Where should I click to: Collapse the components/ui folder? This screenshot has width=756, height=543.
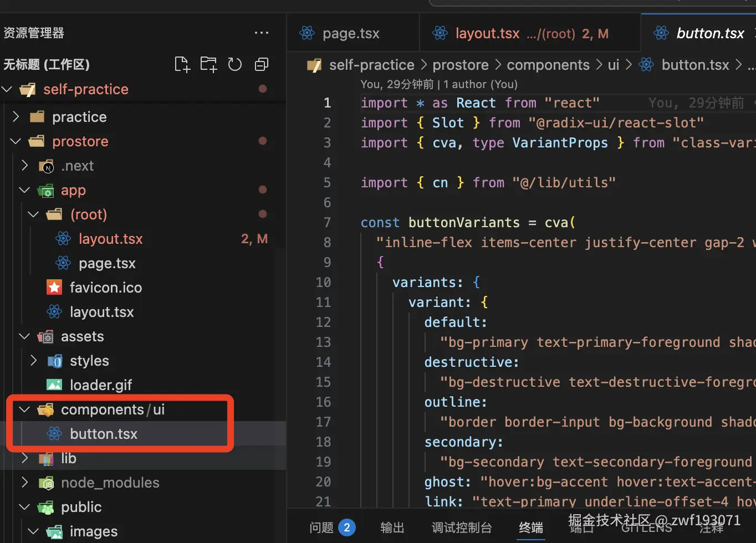coord(24,409)
